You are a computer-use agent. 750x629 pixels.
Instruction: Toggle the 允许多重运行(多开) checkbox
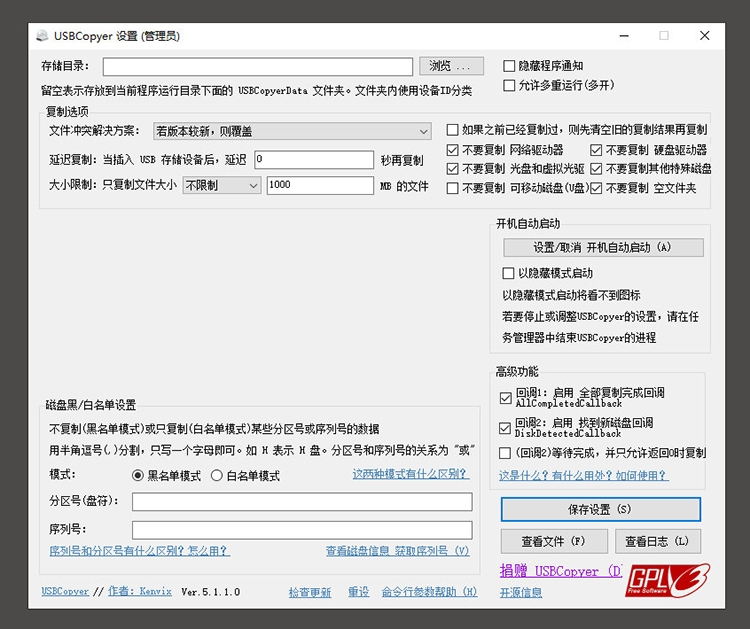pyautogui.click(x=510, y=86)
